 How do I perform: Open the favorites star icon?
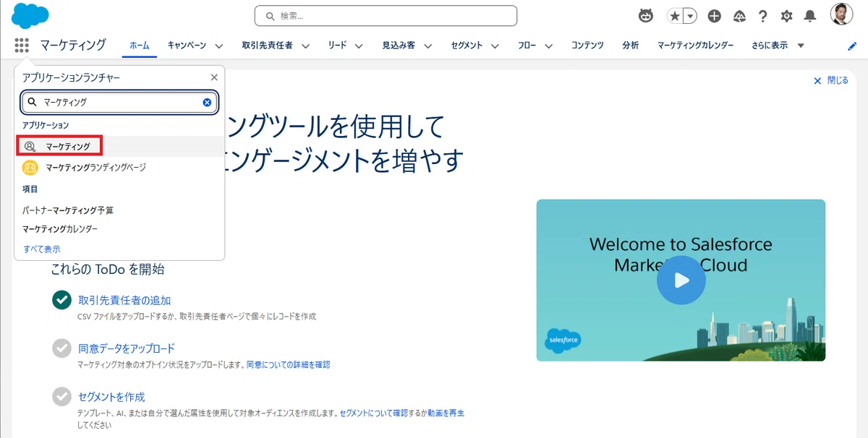(675, 16)
